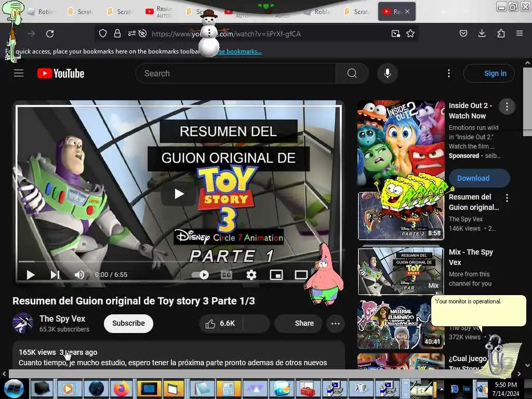Viewport: 532px width, 399px height.
Task: Click the large center play button overlay
Action: point(179,194)
